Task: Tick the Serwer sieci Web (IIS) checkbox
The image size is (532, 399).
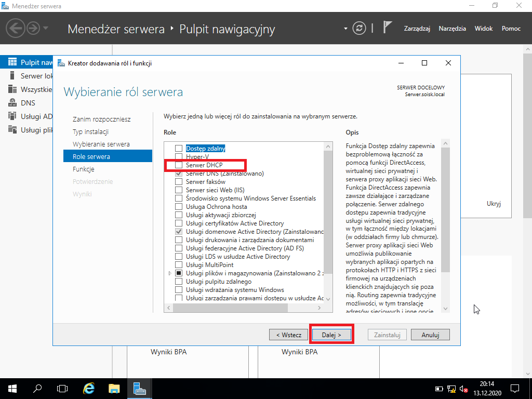Action: 179,190
